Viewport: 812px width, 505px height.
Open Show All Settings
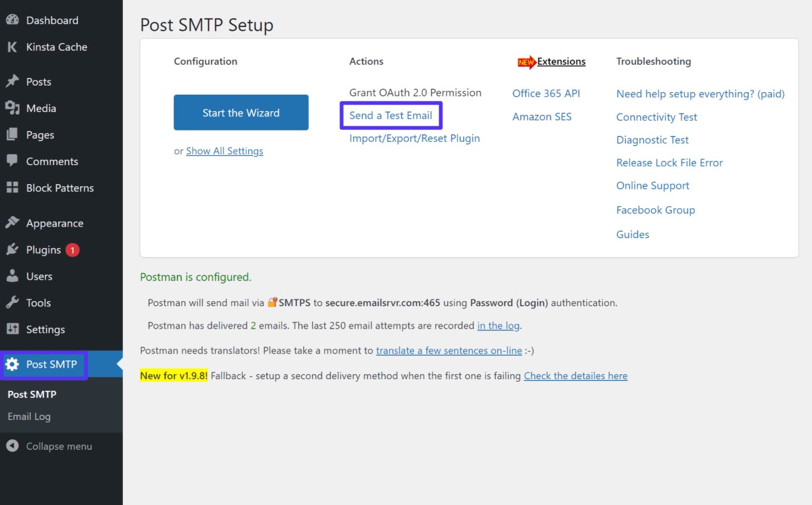tap(224, 150)
